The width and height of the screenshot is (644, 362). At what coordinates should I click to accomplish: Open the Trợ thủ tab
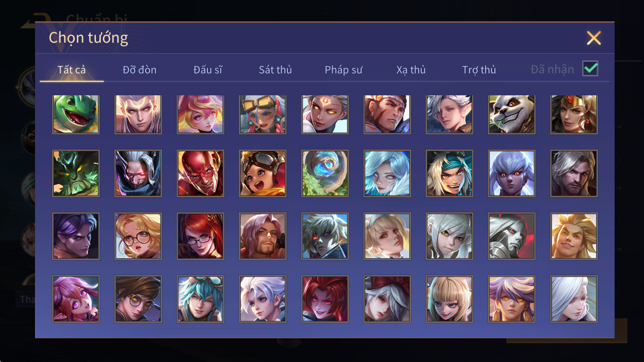click(479, 70)
